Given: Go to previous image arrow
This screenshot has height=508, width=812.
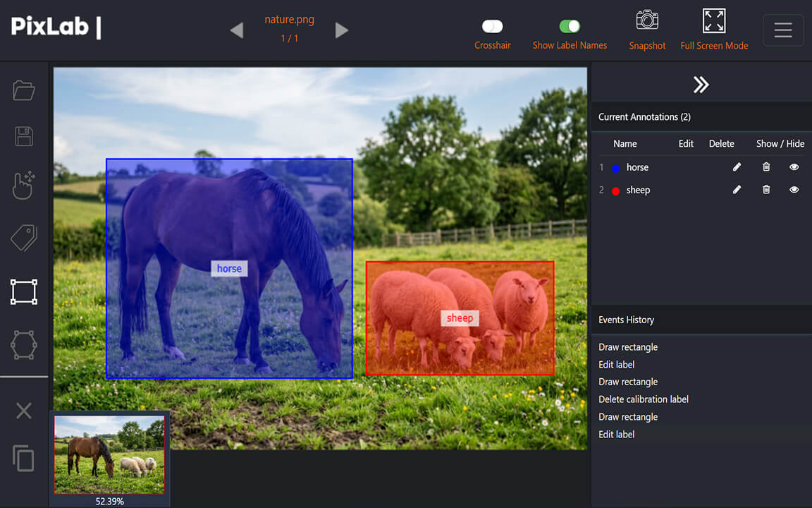Looking at the screenshot, I should pos(237,30).
